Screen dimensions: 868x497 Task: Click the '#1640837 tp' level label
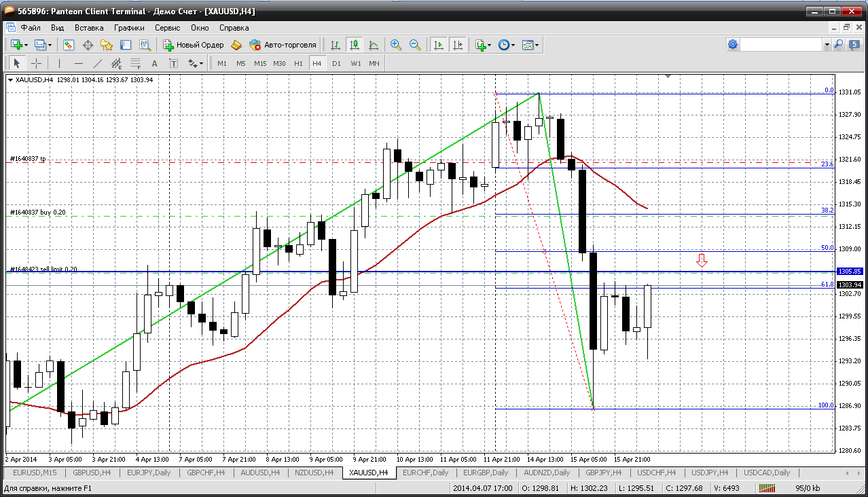[x=28, y=159]
